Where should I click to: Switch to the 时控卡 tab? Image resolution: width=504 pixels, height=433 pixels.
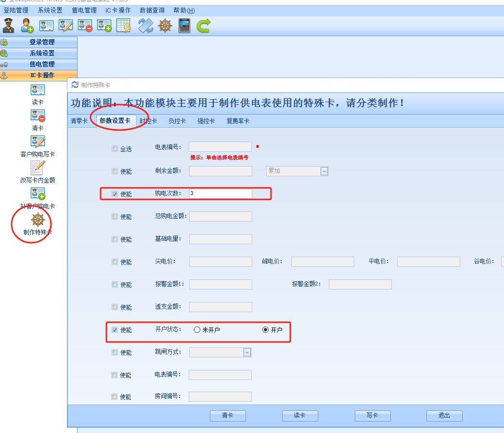148,121
